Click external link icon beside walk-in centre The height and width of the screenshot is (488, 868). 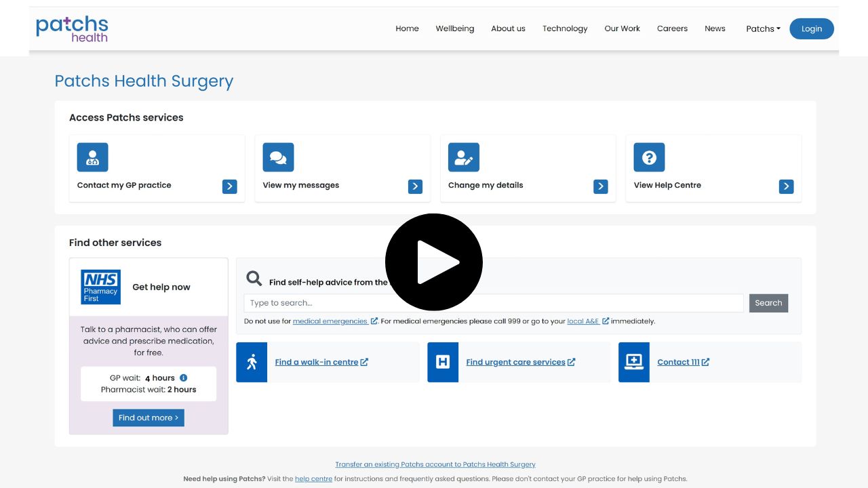pos(364,362)
